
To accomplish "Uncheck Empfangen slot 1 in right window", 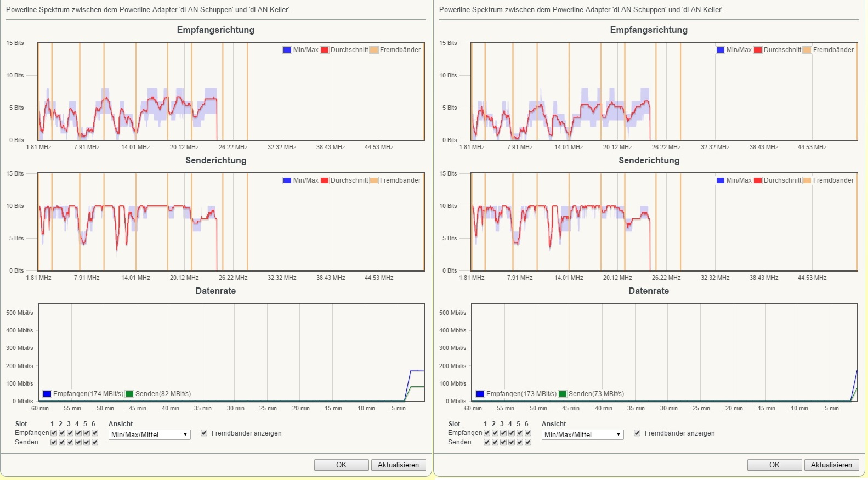I will [x=487, y=433].
